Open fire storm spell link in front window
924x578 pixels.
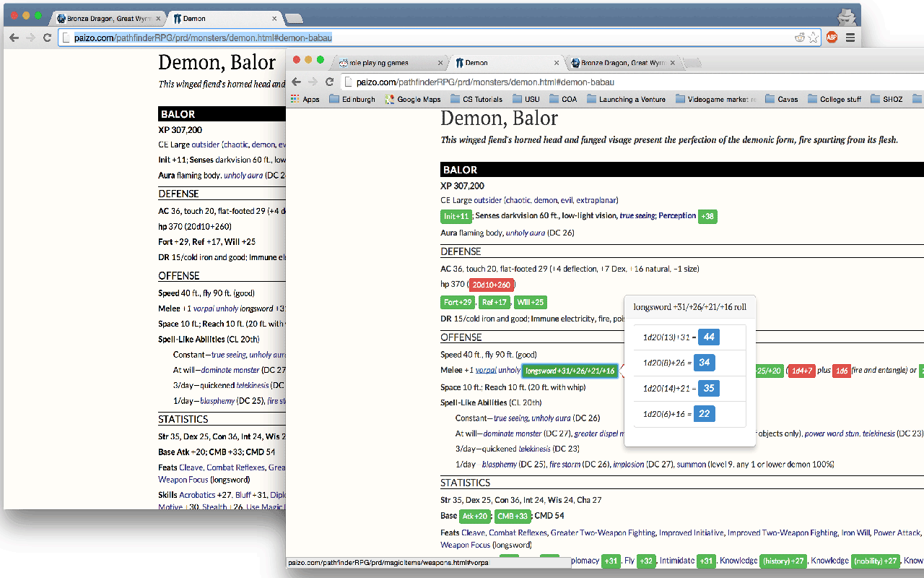565,465
